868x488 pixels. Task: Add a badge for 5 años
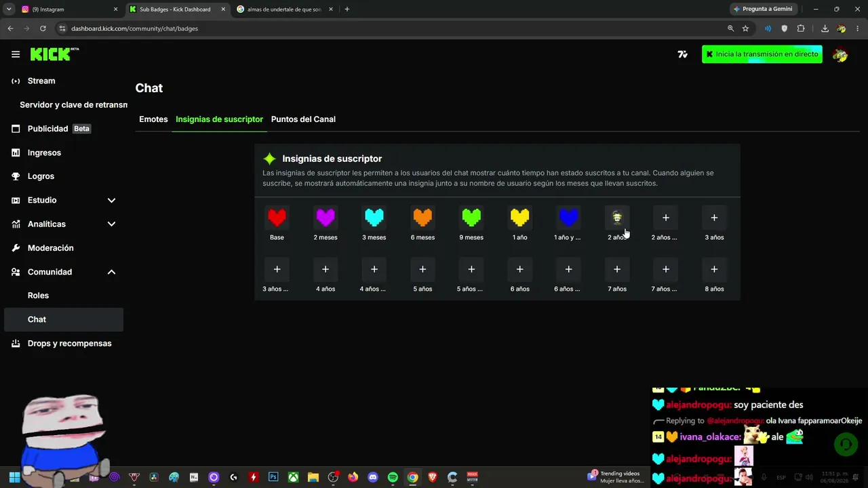(x=422, y=269)
